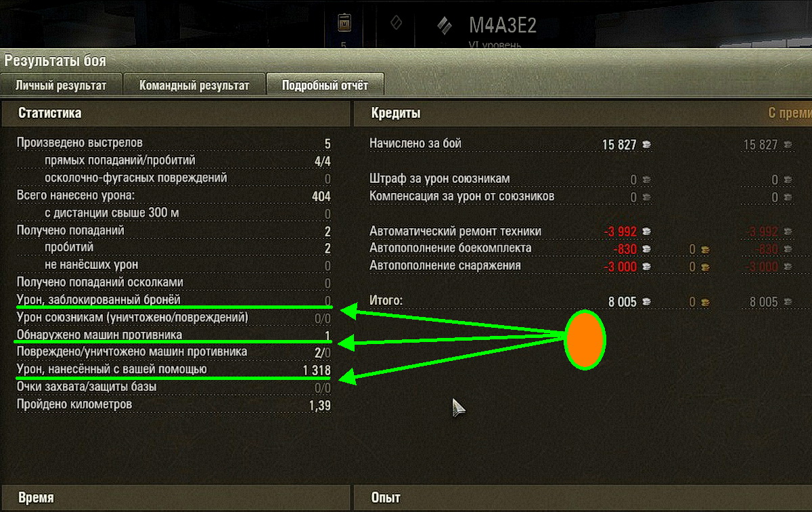This screenshot has width=812, height=512.
Task: Click gold icon in Автопополнение боекомплекта row
Action: (x=705, y=249)
